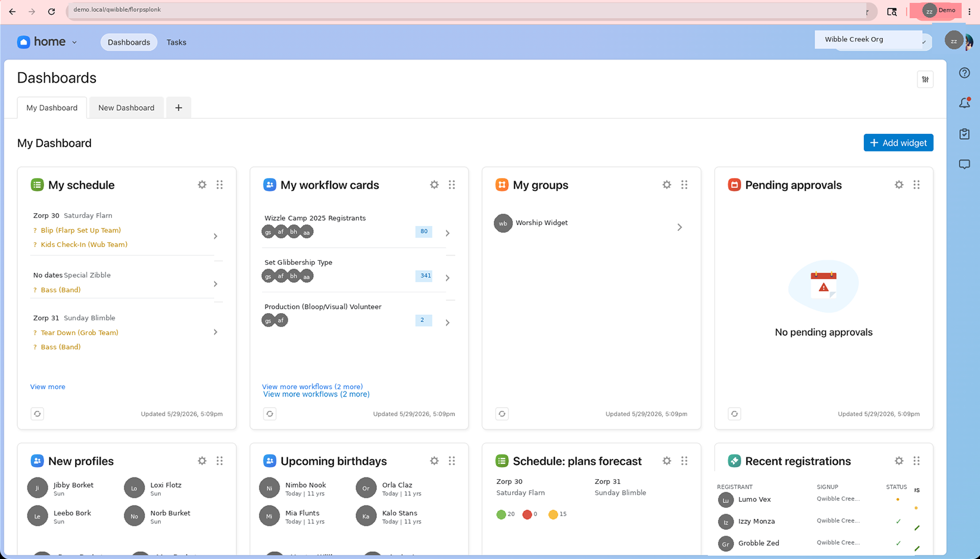Expand Zorp 31 Sunday Blimble schedule chevron
Image resolution: width=980 pixels, height=559 pixels.
(x=216, y=332)
